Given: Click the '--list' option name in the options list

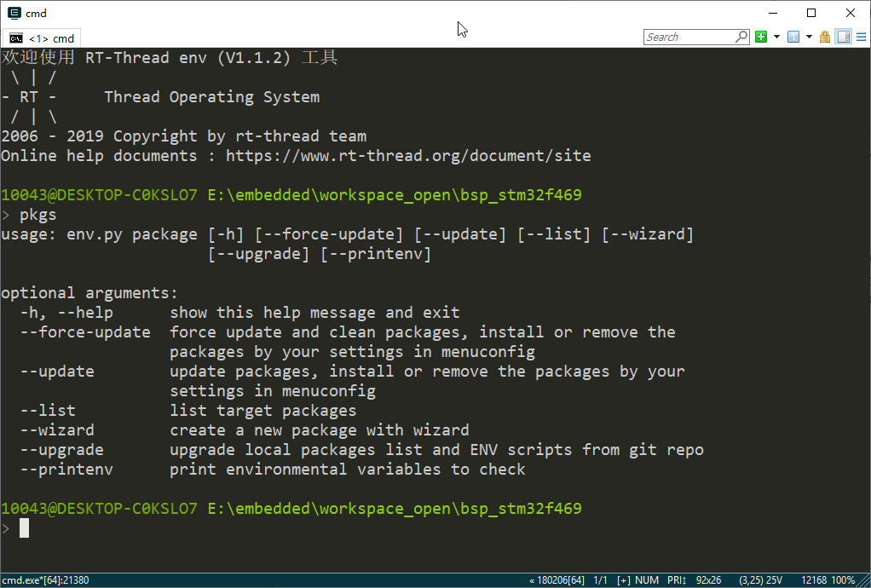Looking at the screenshot, I should tap(47, 411).
